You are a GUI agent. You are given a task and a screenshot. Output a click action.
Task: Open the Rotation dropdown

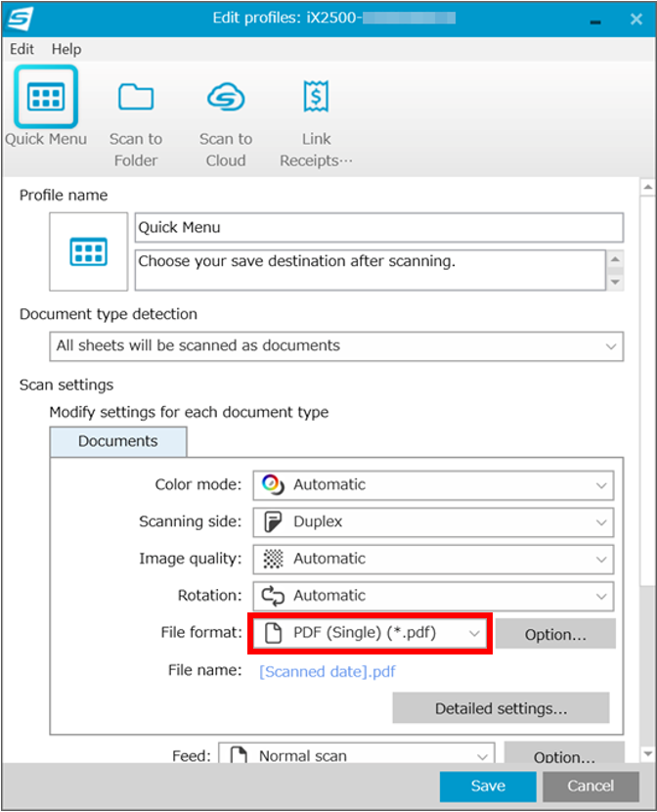tap(433, 596)
